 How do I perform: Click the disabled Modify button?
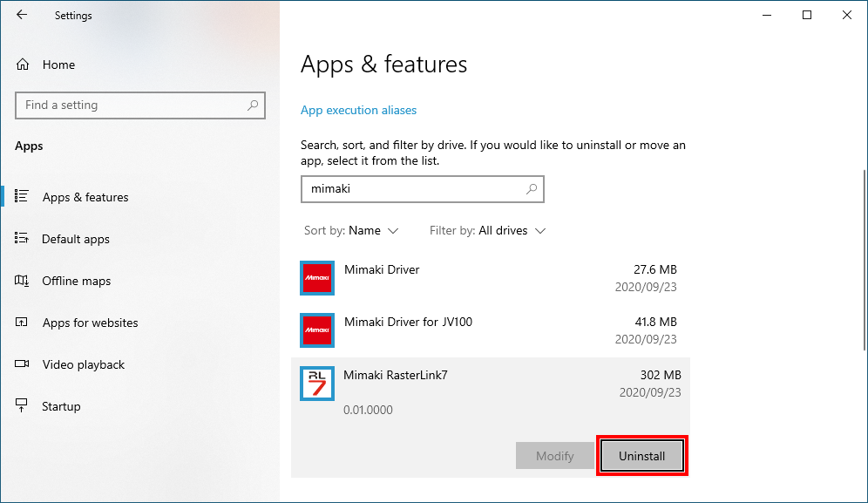(555, 455)
